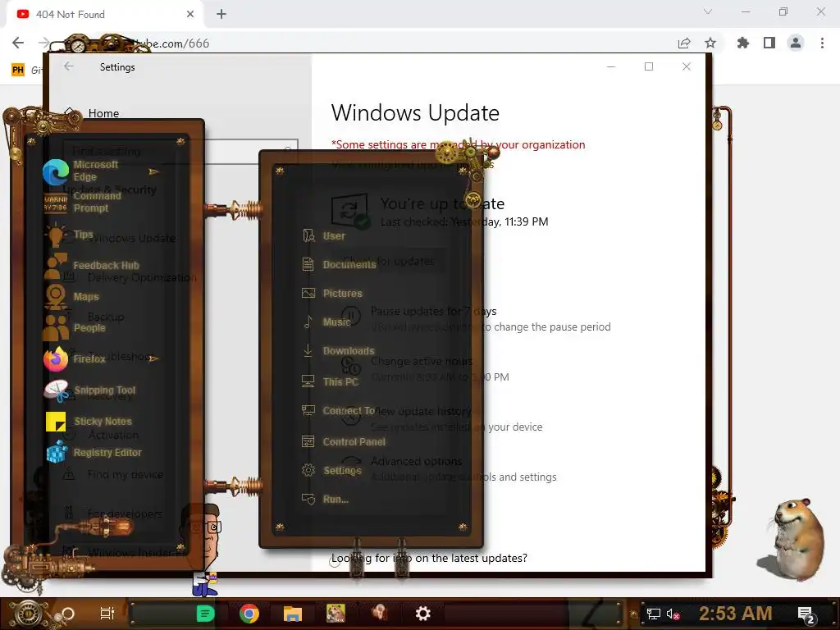Open Downloads from the places menu
Viewport: 840px width, 630px height.
pos(338,351)
